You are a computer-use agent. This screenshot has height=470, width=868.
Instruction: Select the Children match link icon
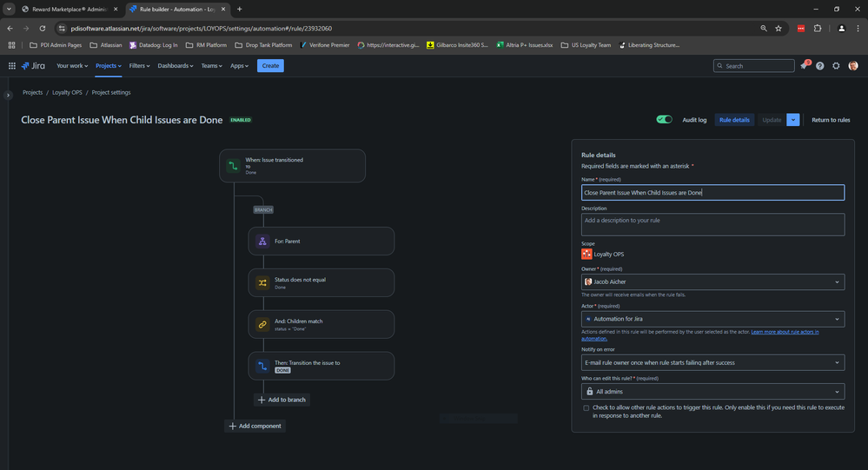click(x=262, y=324)
